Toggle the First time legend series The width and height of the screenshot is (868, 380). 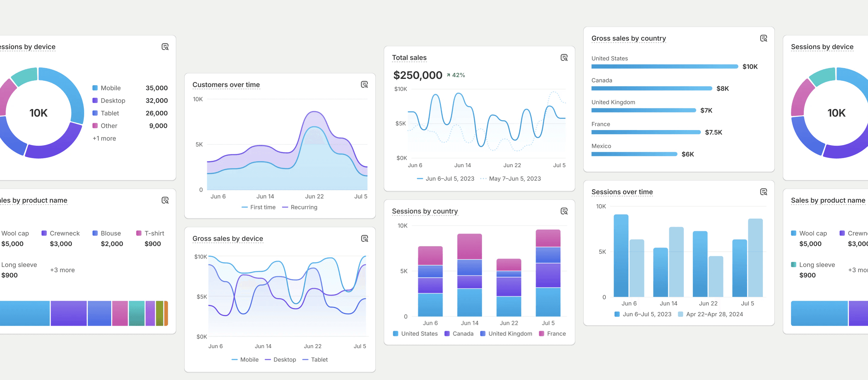259,207
